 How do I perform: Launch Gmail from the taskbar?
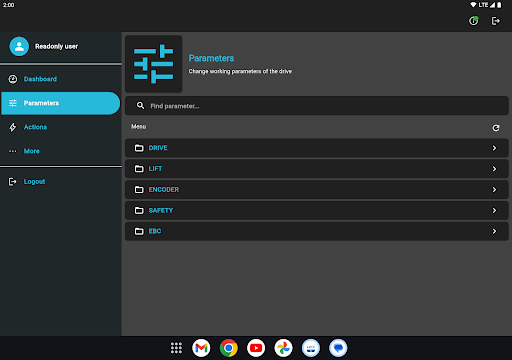[201, 348]
